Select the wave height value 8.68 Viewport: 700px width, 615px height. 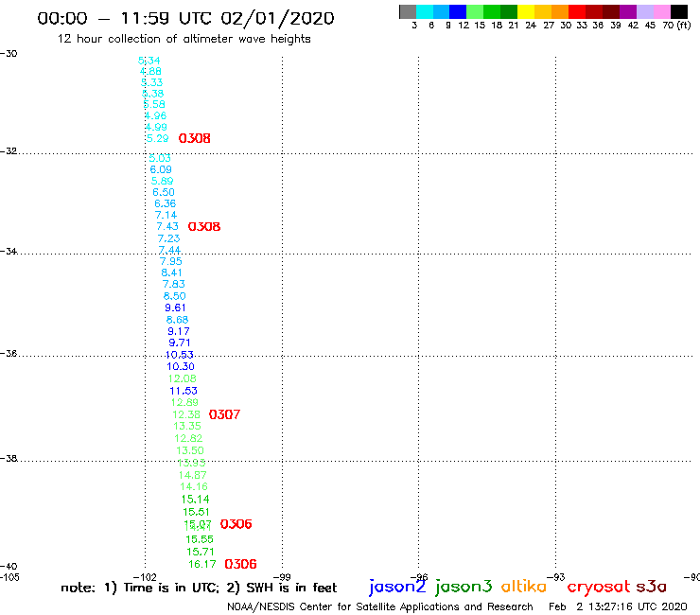coord(177,320)
